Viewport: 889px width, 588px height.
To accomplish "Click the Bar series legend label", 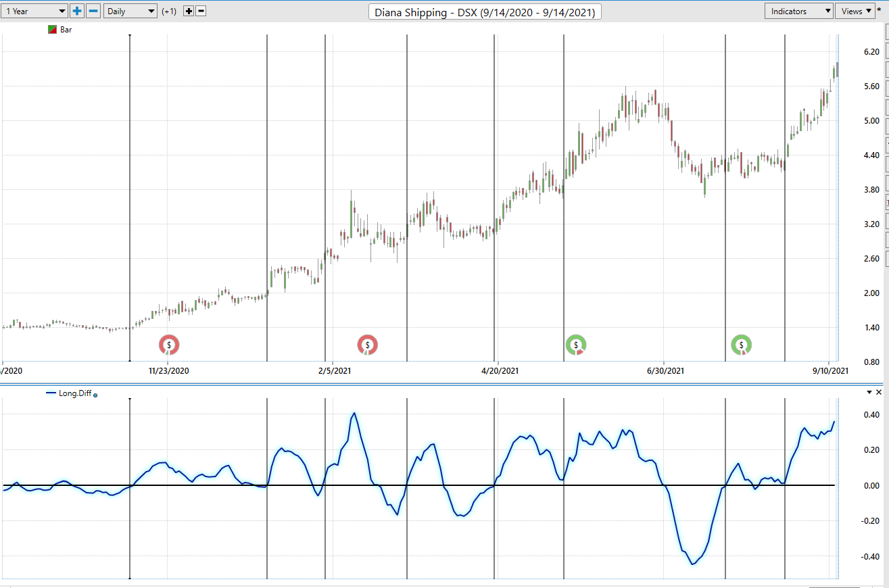I will [66, 30].
